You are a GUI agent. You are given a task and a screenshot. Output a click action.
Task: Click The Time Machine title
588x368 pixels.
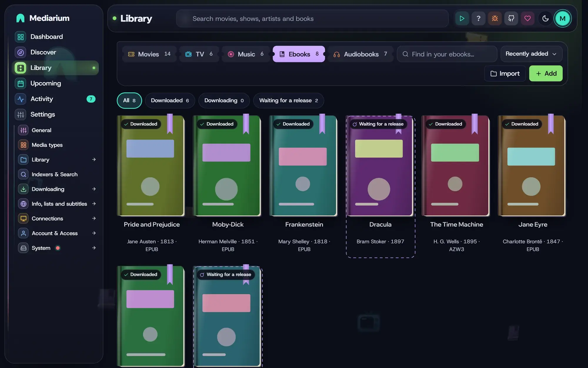457,225
